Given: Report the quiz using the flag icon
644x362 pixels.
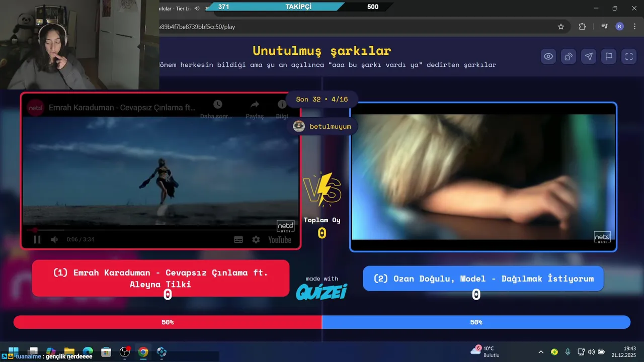Looking at the screenshot, I should pyautogui.click(x=609, y=56).
